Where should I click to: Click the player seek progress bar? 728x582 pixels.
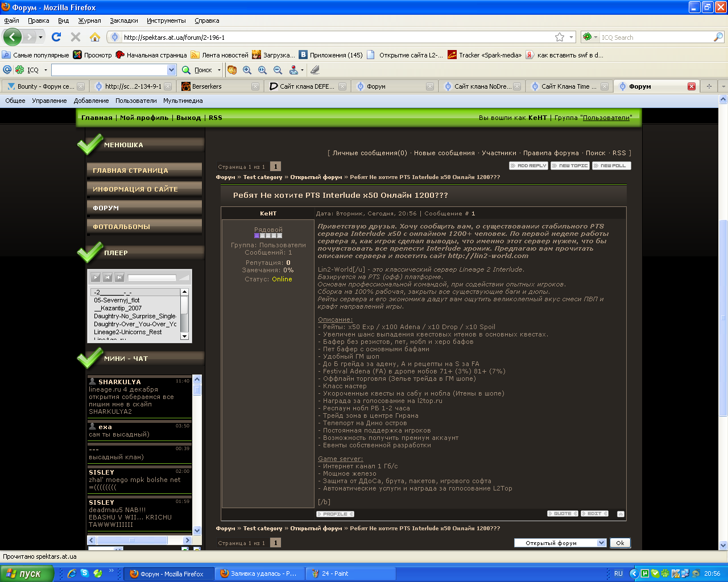[152, 278]
